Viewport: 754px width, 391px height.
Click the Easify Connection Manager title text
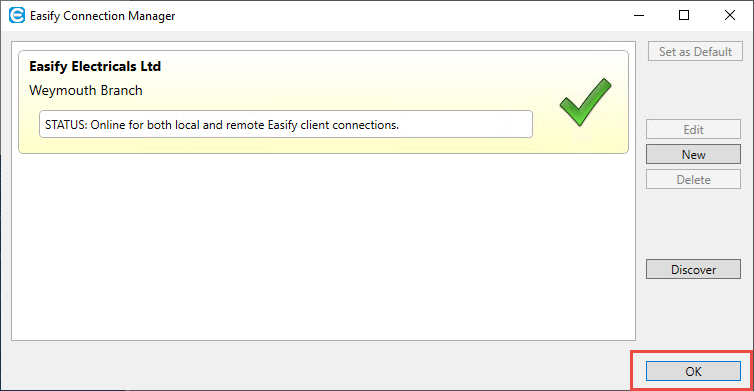102,16
